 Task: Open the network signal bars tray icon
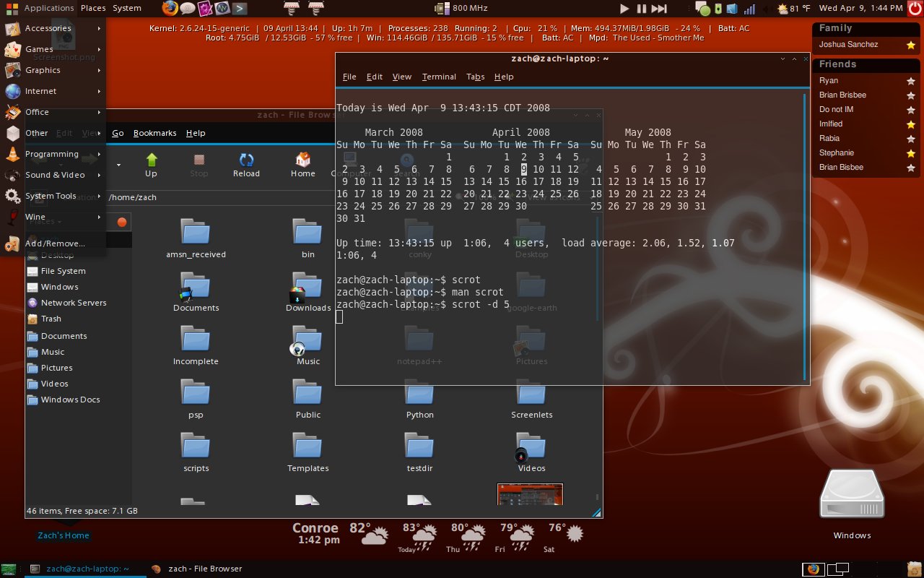click(x=749, y=9)
